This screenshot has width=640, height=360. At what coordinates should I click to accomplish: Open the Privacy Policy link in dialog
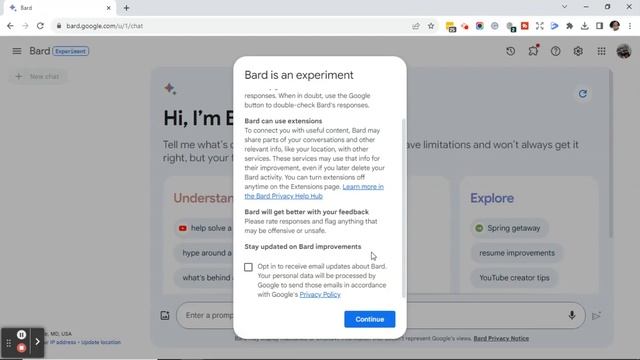[320, 294]
